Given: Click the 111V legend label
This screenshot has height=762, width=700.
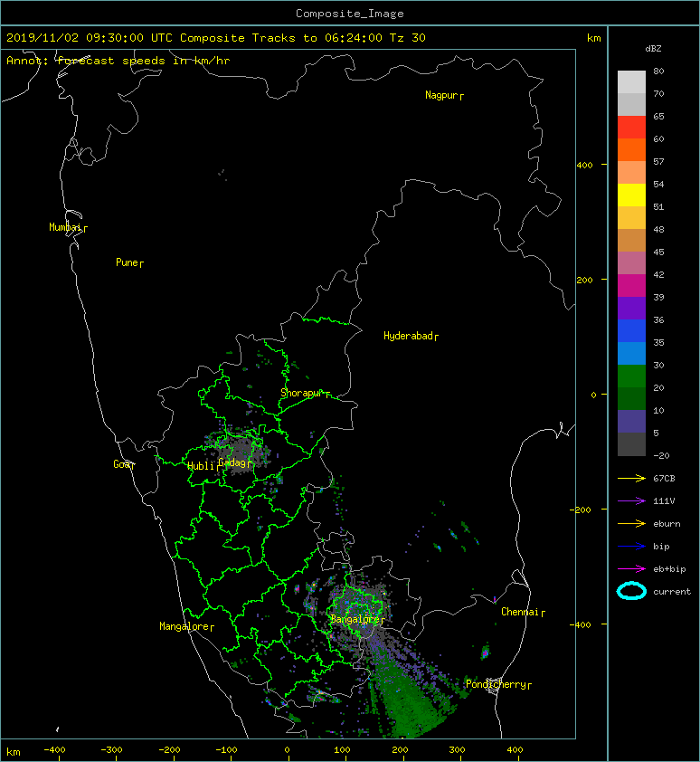Looking at the screenshot, I should pyautogui.click(x=664, y=501).
